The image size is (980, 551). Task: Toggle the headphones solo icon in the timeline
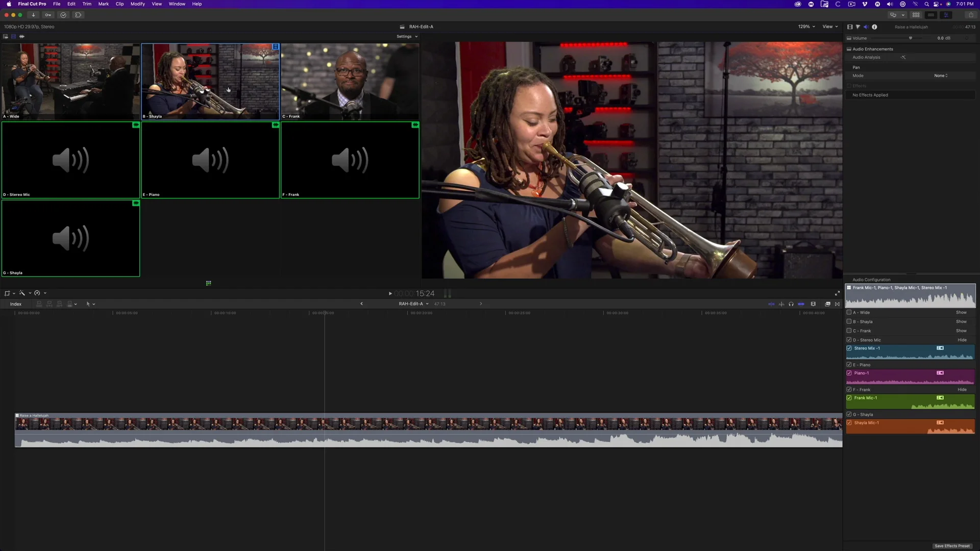[791, 304]
